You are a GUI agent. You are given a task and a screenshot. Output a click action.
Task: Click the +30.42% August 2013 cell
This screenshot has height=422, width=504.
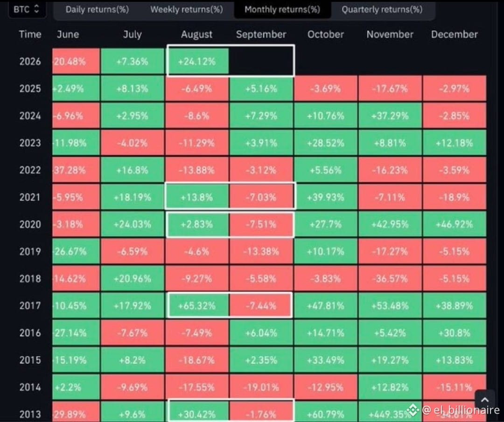(197, 412)
